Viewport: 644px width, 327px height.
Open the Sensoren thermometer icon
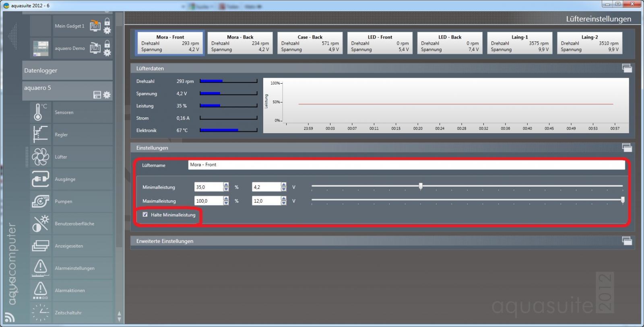pos(40,112)
